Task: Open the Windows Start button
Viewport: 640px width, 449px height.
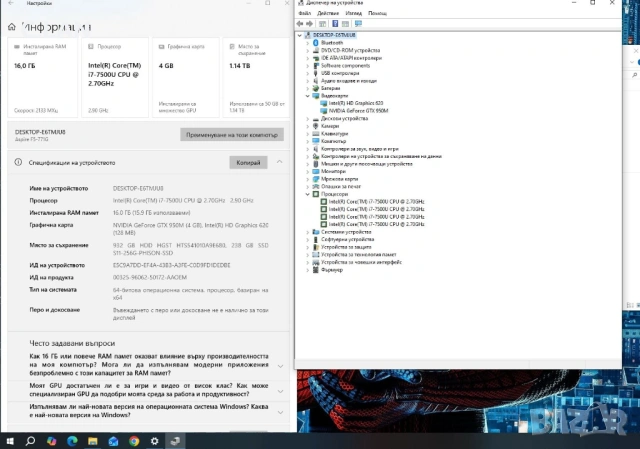Action: [x=10, y=441]
